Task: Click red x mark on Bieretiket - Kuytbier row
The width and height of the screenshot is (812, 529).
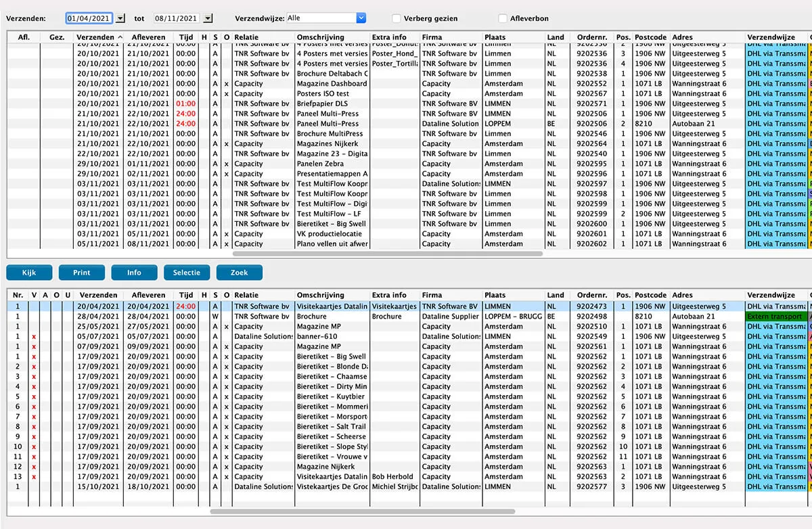Action: (x=35, y=396)
